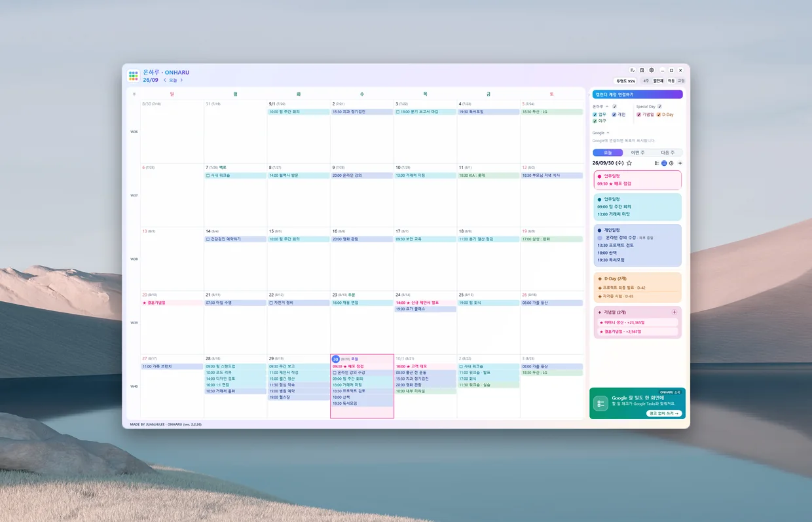Image resolution: width=812 pixels, height=522 pixels.
Task: Select the blue round view icon beside the date
Action: pos(664,163)
